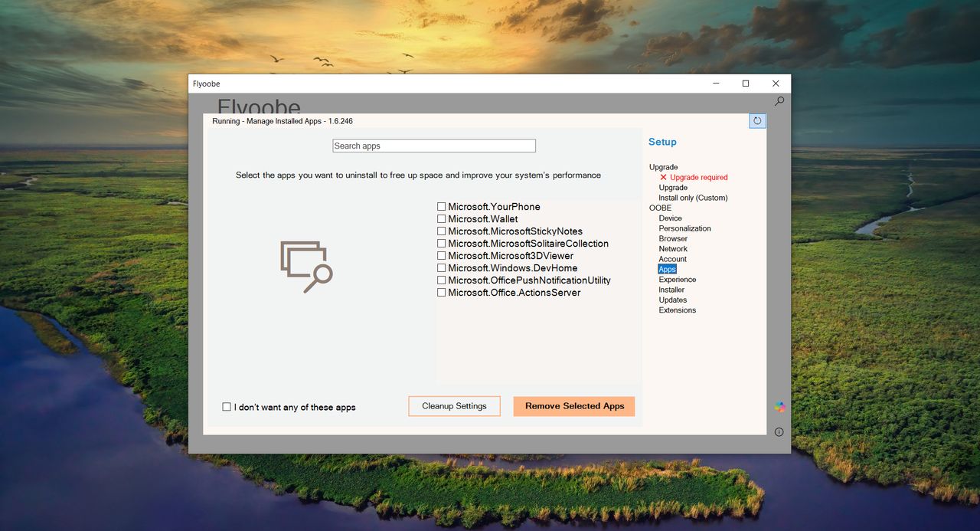
Task: Close the Flyoobe window
Action: point(776,84)
